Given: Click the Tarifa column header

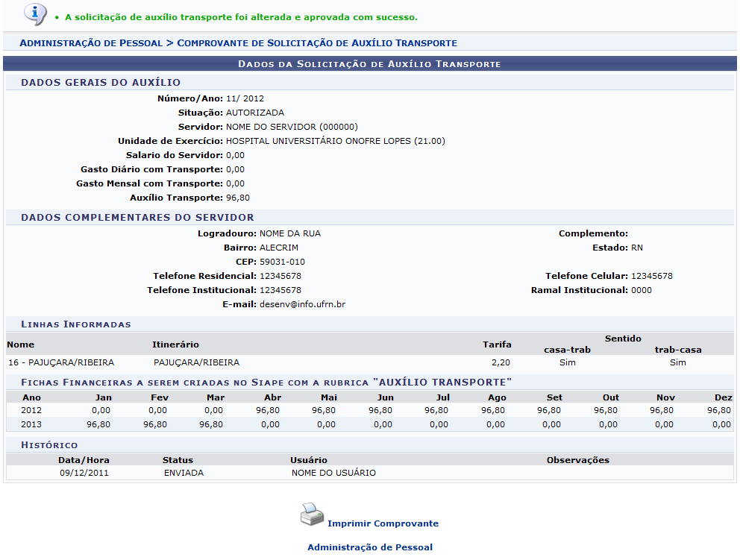Looking at the screenshot, I should click(x=497, y=345).
